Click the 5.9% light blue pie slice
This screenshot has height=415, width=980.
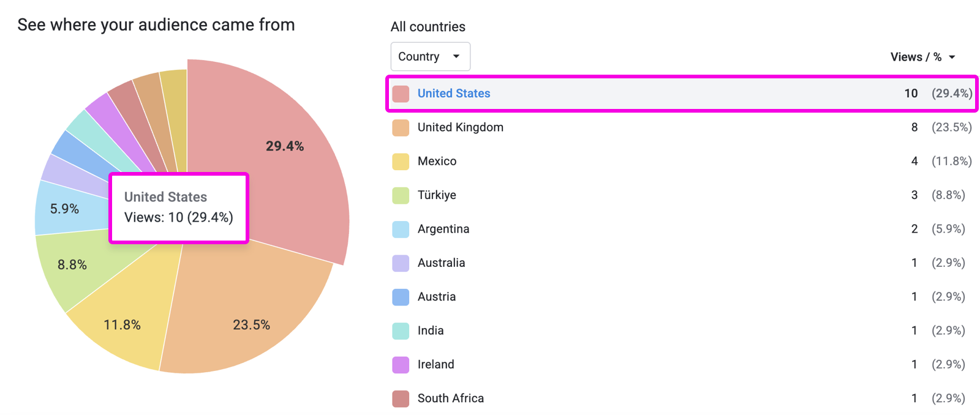64,209
